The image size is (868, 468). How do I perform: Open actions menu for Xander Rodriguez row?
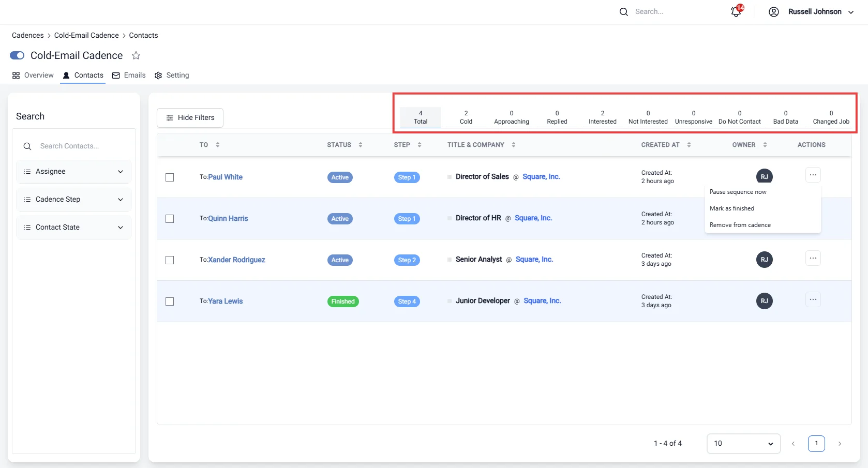pos(813,258)
